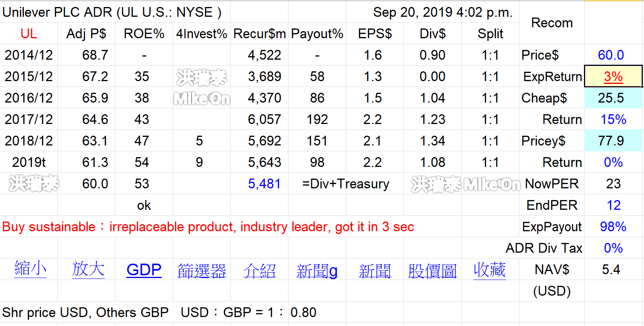Click the 新聞 link next to 股價圖
This screenshot has width=644, height=326.
[x=375, y=271]
